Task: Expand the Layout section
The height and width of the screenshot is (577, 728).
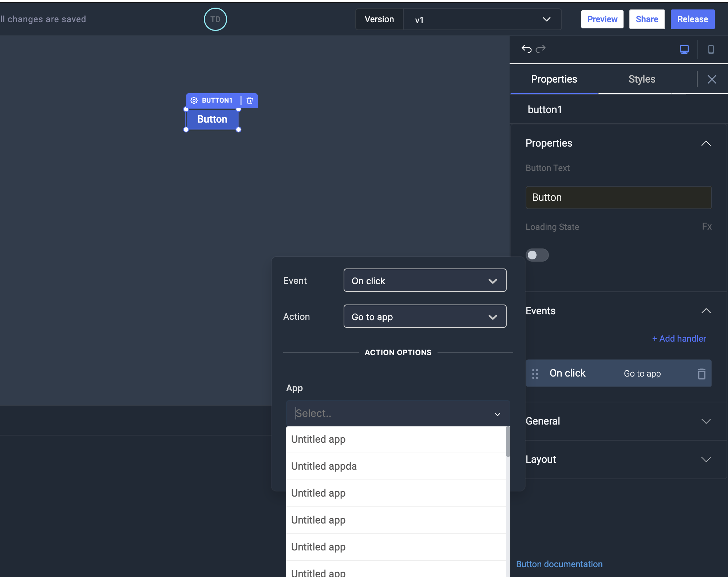Action: pos(706,459)
